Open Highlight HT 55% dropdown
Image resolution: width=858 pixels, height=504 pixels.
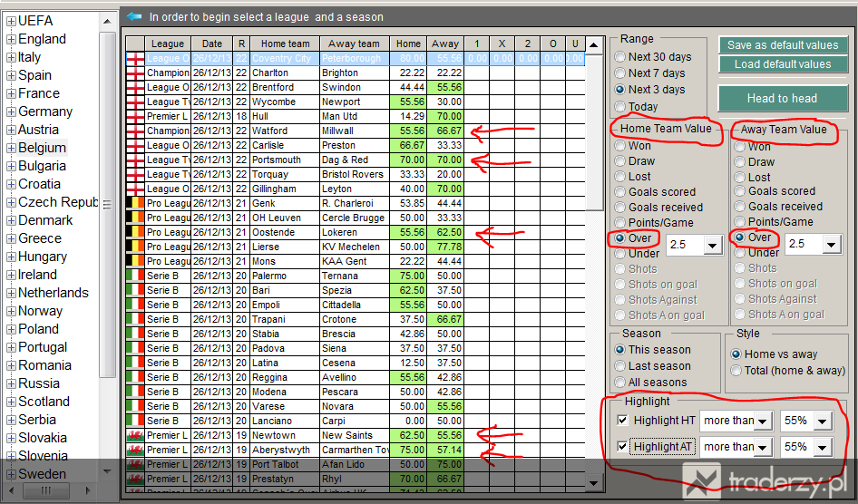click(822, 422)
